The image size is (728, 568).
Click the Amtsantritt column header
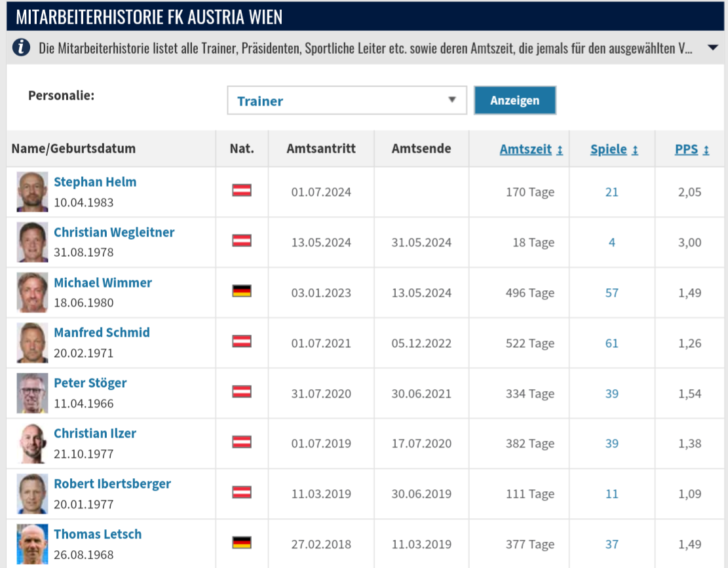click(321, 149)
